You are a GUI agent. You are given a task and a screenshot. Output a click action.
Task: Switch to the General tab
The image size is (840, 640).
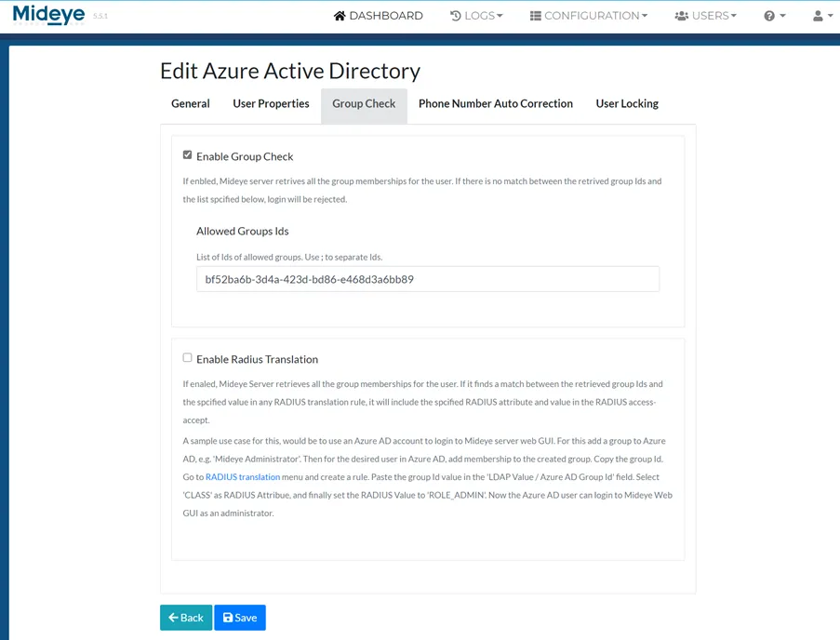190,103
